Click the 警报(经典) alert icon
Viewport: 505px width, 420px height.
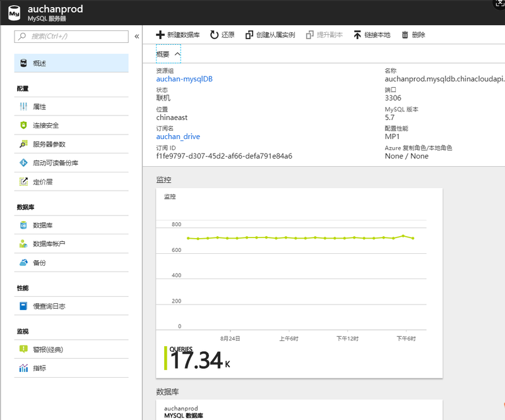click(23, 349)
